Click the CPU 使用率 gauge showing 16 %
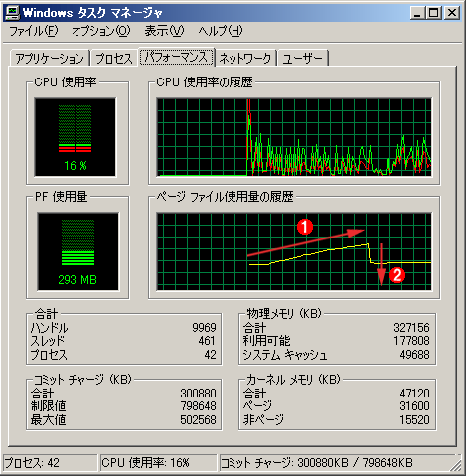 point(76,137)
